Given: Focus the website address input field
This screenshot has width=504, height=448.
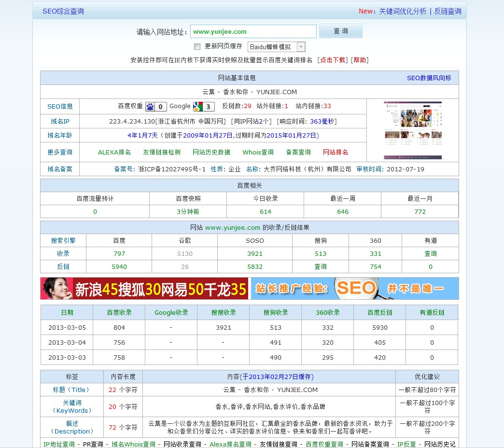Looking at the screenshot, I should pos(253,31).
